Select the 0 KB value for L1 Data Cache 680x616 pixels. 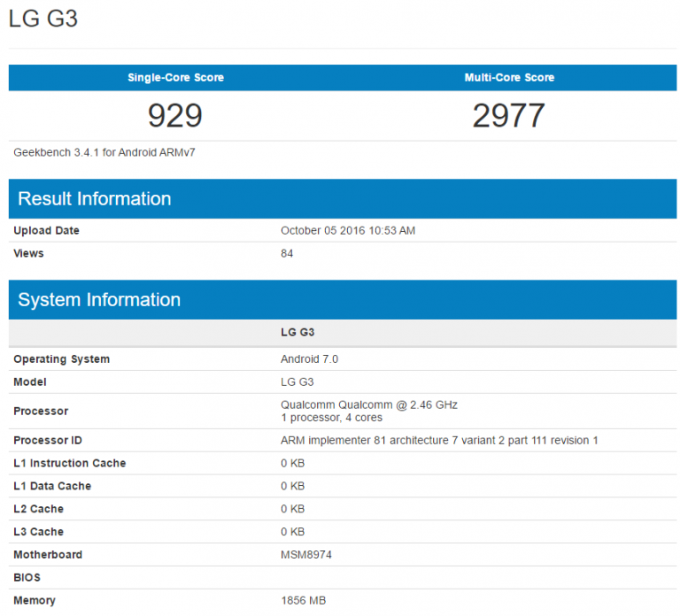293,487
